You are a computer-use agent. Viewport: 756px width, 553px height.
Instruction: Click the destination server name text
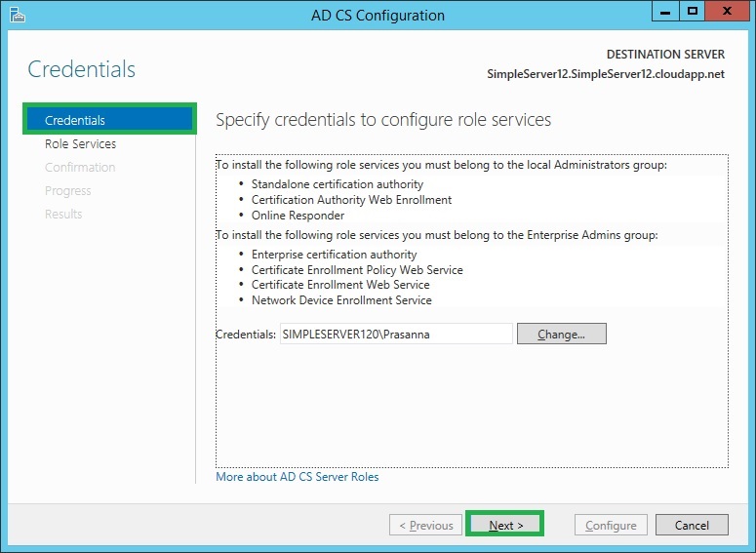tap(606, 74)
